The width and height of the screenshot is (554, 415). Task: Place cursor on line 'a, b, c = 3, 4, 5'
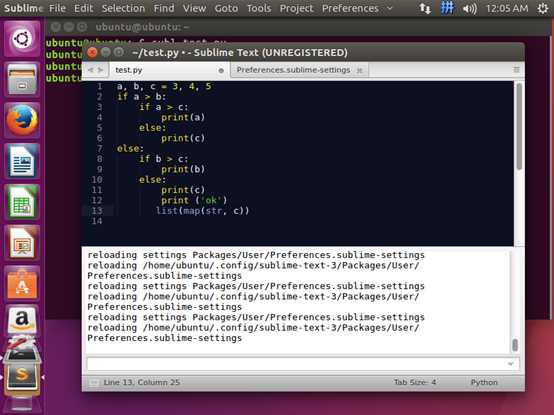pyautogui.click(x=164, y=87)
